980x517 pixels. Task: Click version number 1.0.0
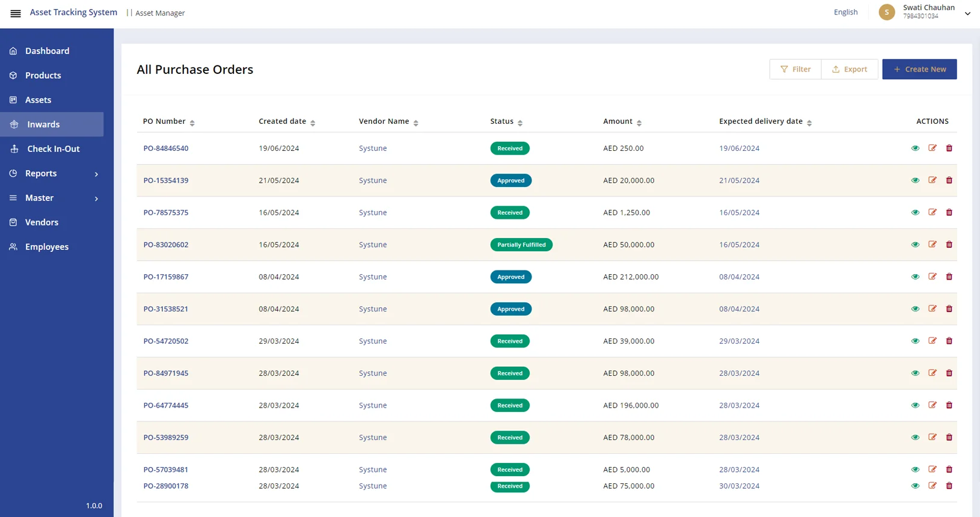tap(94, 506)
